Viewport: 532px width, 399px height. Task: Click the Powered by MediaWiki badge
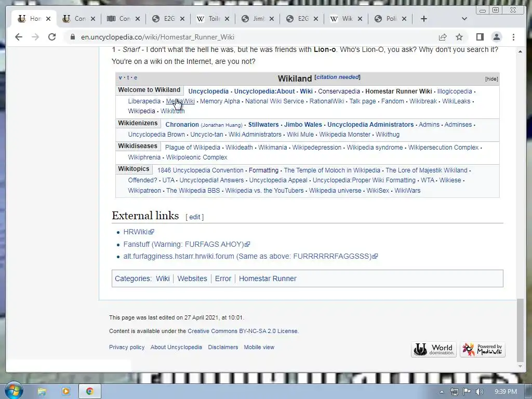(483, 350)
